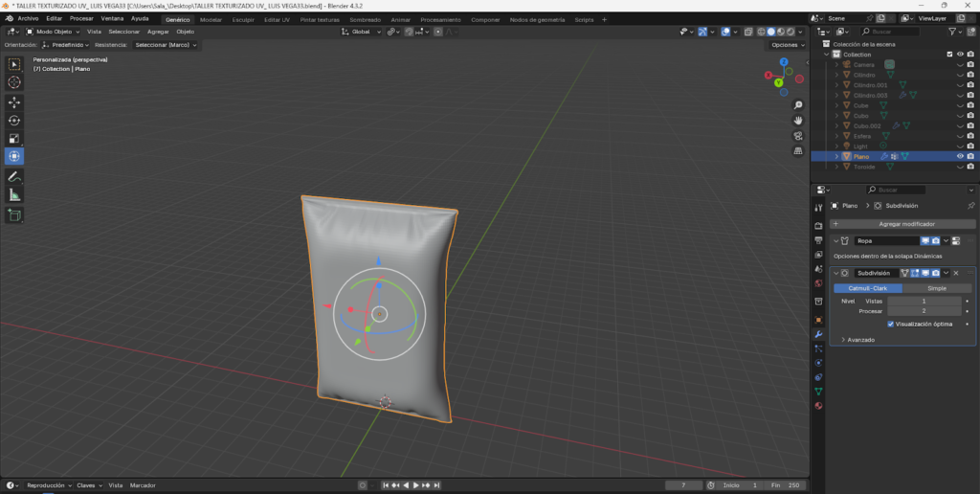Open the Global orientation dropdown
Viewport: 980px width, 494px height.
point(361,32)
